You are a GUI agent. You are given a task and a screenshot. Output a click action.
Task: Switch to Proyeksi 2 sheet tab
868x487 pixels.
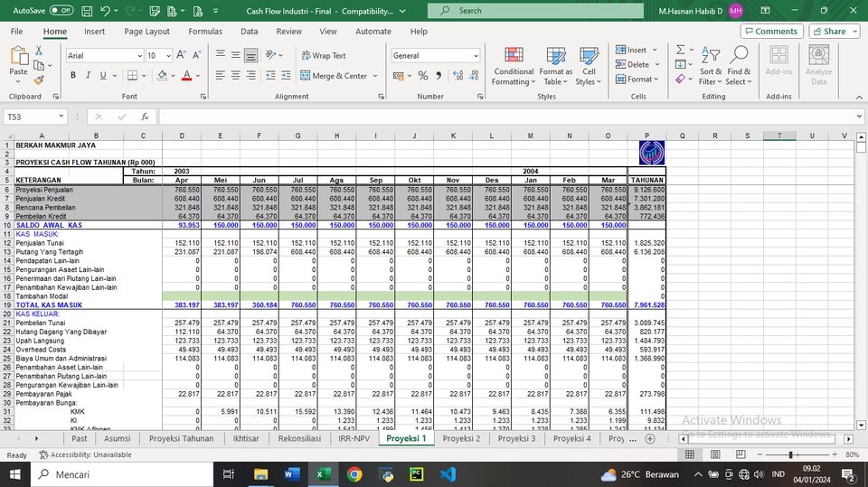click(462, 438)
